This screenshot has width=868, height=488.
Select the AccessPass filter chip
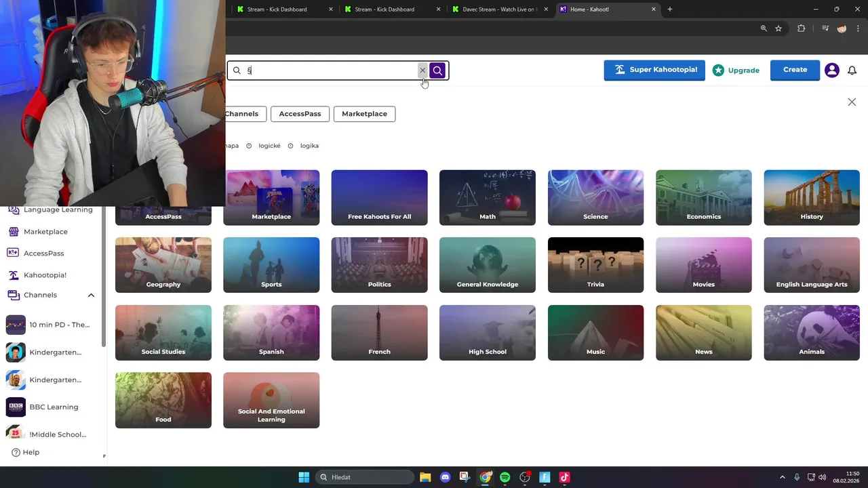click(x=300, y=114)
